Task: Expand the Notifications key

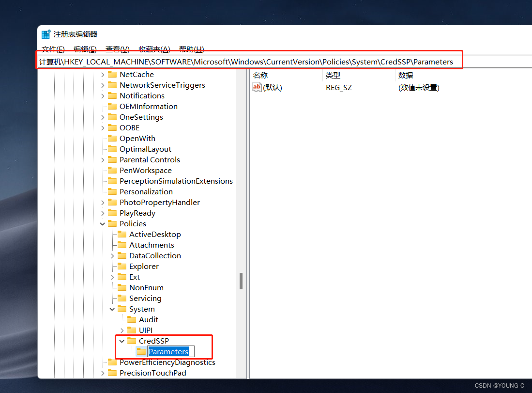Action: (x=103, y=96)
